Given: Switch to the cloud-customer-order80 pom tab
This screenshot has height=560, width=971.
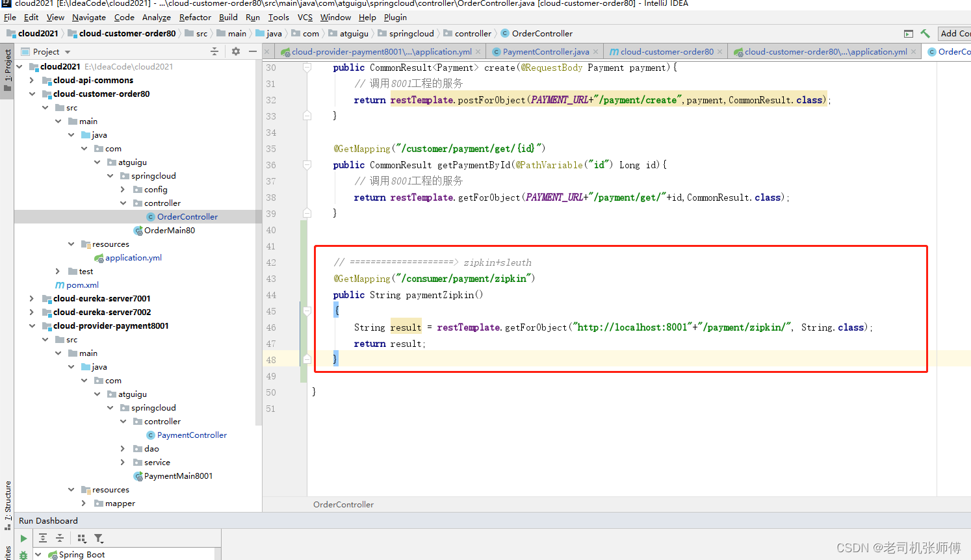Looking at the screenshot, I should tap(667, 51).
